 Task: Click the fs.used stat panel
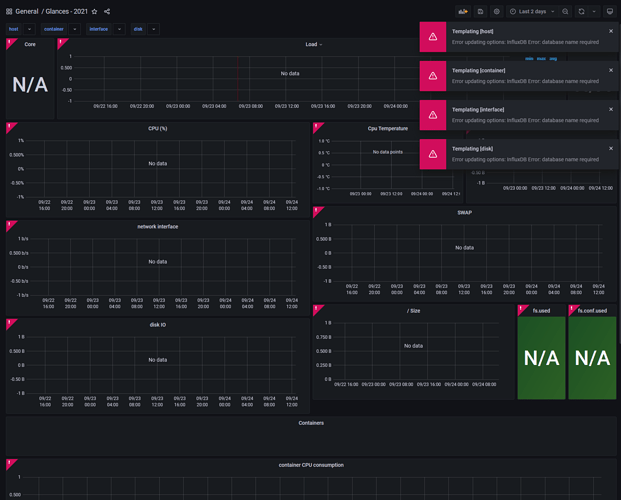coord(541,356)
